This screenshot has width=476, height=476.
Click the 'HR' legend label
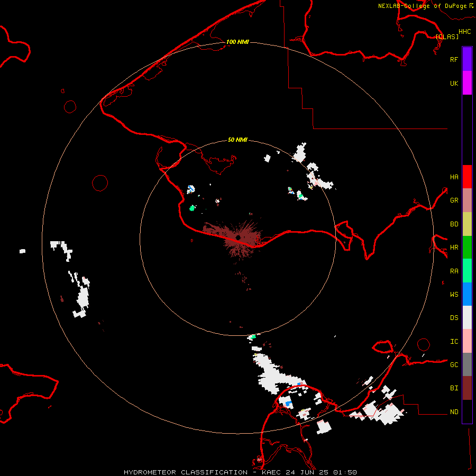pyautogui.click(x=454, y=248)
